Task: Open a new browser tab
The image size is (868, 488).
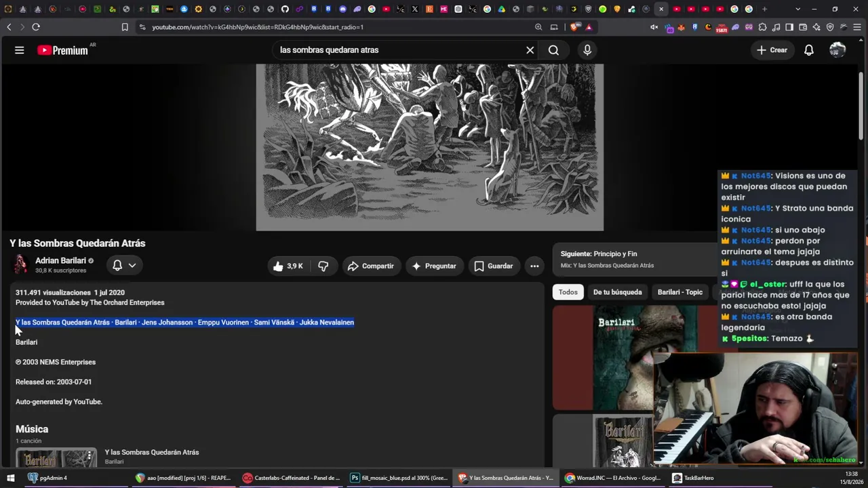Action: pyautogui.click(x=764, y=9)
